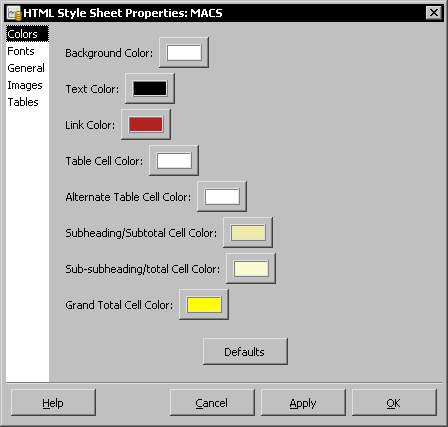Switch to the General category
448x427 pixels.
[x=26, y=68]
